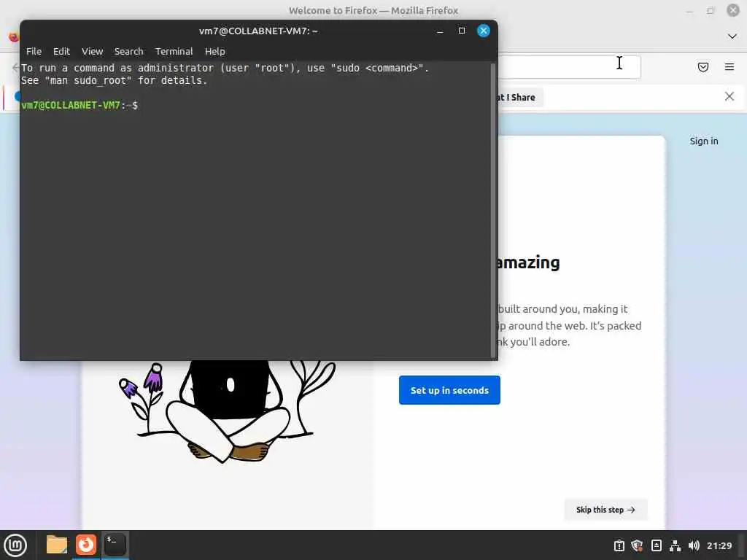Screen dimensions: 747x560
Task: Click Skip this step link
Action: click(605, 510)
